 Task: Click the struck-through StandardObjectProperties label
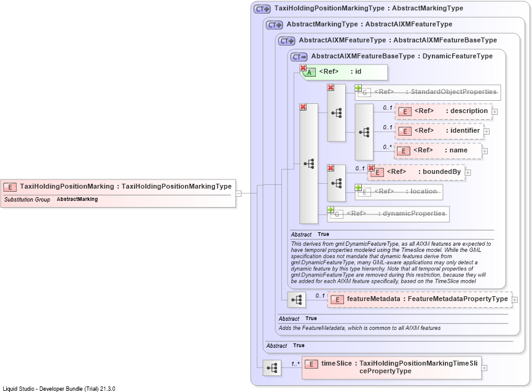436,92
